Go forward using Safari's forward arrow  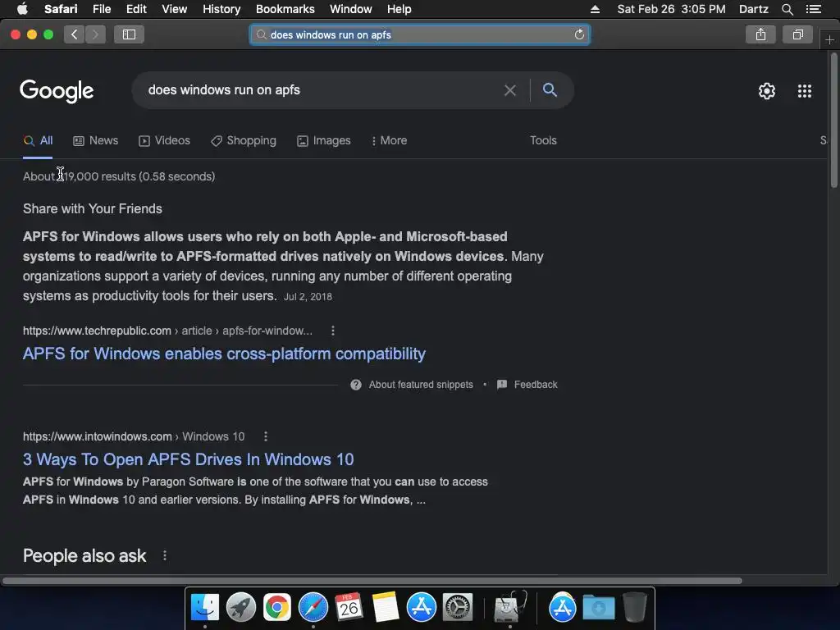coord(95,34)
